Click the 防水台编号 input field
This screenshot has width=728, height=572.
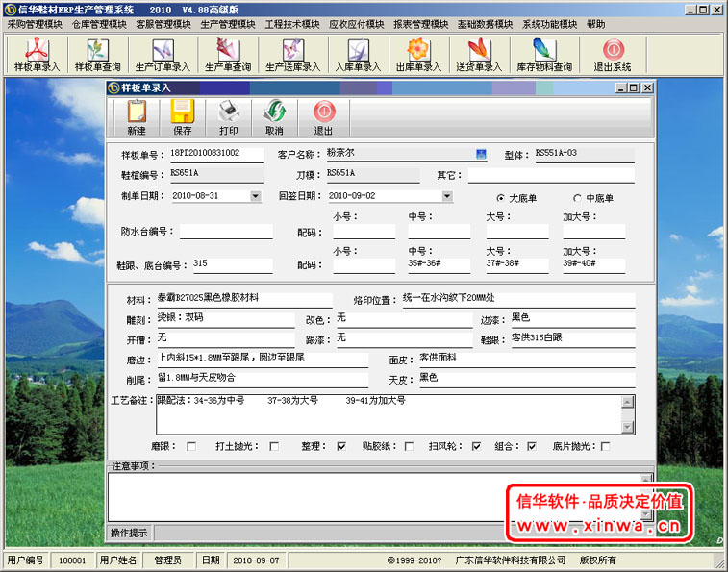tap(226, 232)
